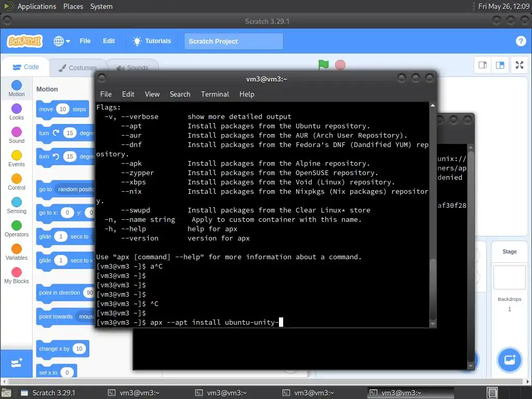Select the My Blocks category circle
Viewport: 532px width, 399px height.
pyautogui.click(x=16, y=272)
